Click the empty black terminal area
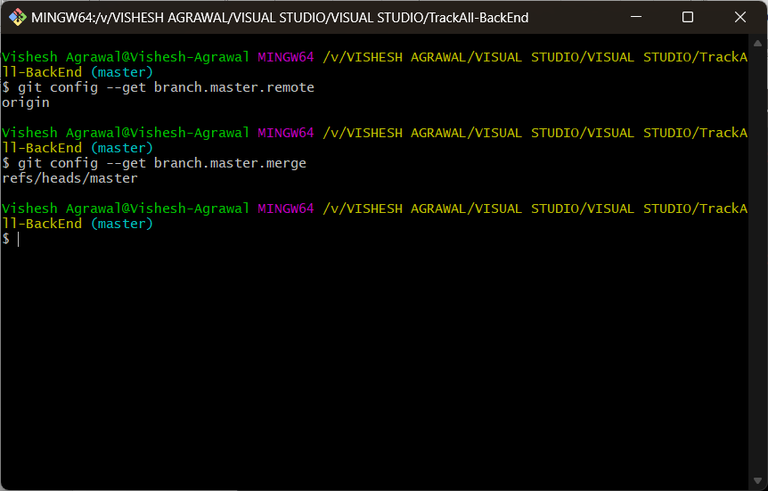Image resolution: width=768 pixels, height=491 pixels. [374, 363]
